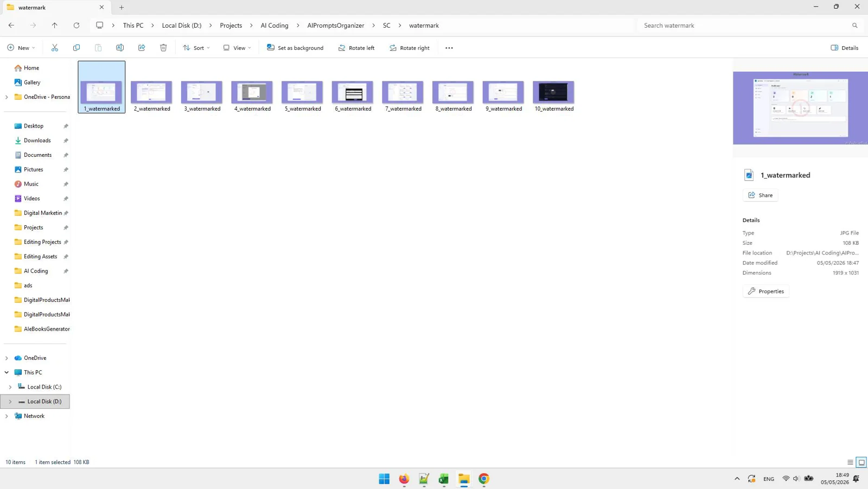Click the PC monitor icon in address bar
868x489 pixels.
click(x=100, y=26)
